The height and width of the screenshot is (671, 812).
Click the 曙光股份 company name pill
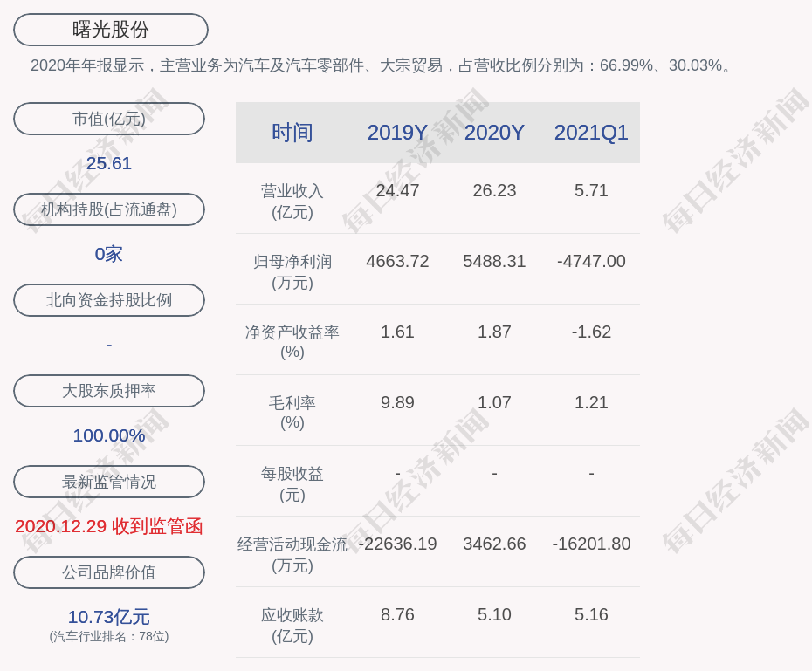(x=110, y=30)
